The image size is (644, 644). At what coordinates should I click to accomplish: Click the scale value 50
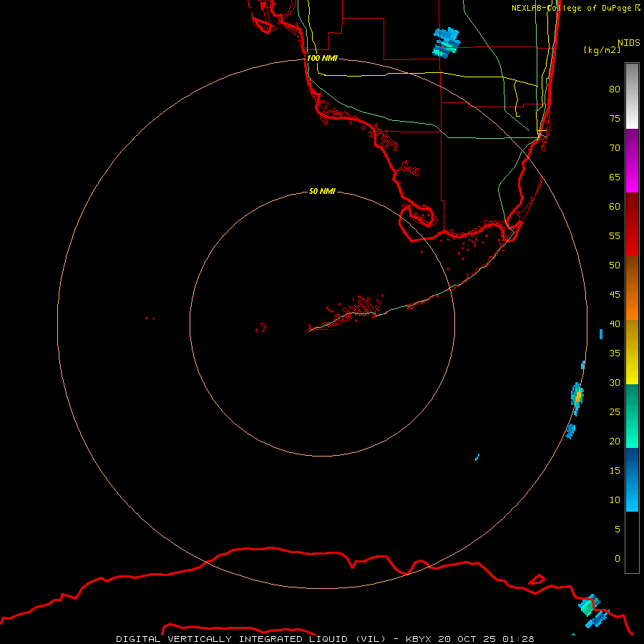(x=615, y=265)
